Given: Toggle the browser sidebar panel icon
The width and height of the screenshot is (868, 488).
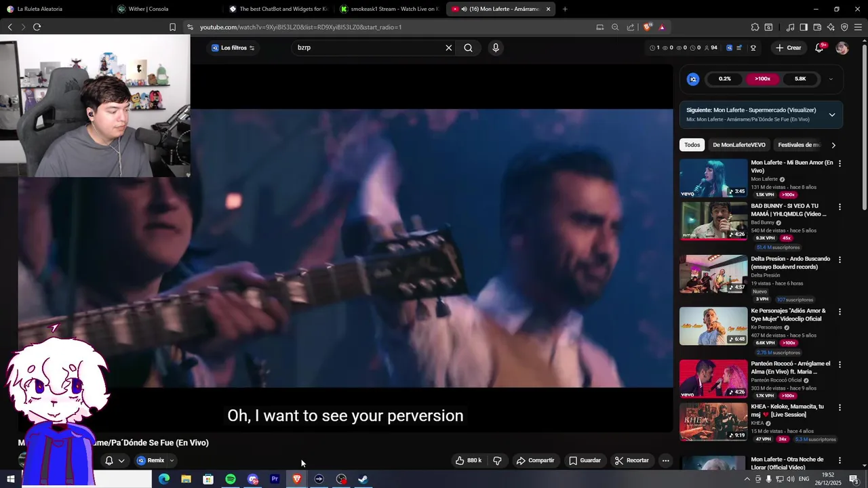Looking at the screenshot, I should tap(804, 27).
